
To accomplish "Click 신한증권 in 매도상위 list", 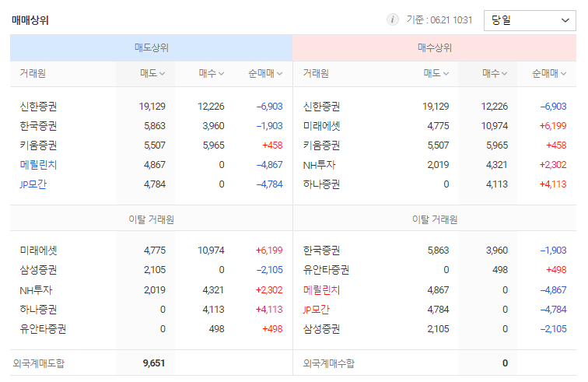I will click(38, 107).
